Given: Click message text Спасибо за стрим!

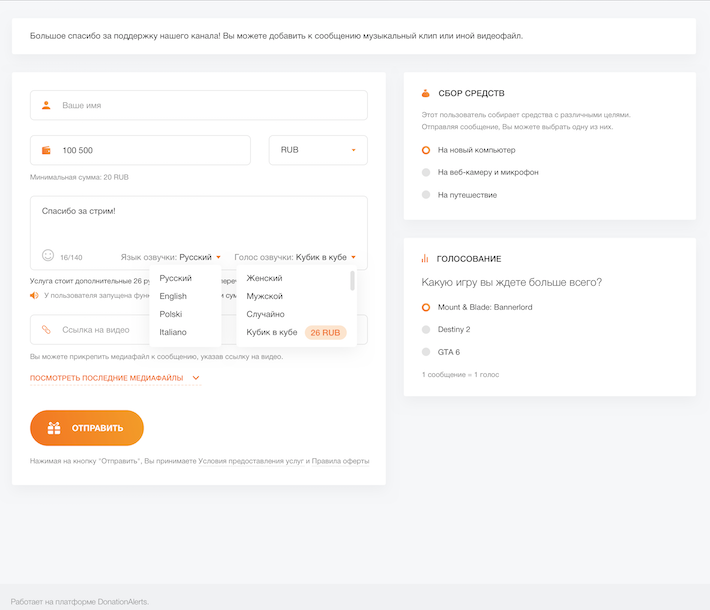Looking at the screenshot, I should click(x=78, y=211).
